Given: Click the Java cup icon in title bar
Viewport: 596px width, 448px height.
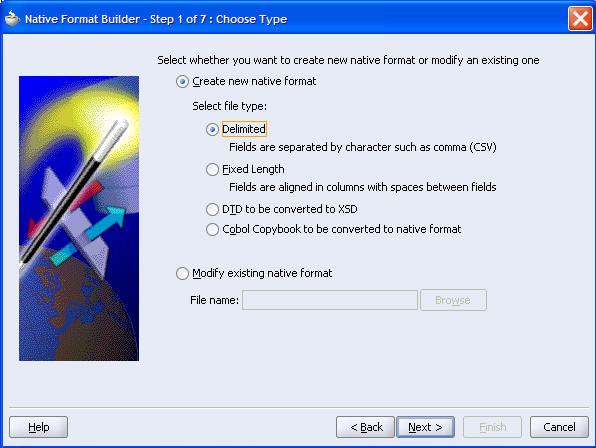Looking at the screenshot, I should pyautogui.click(x=12, y=18).
